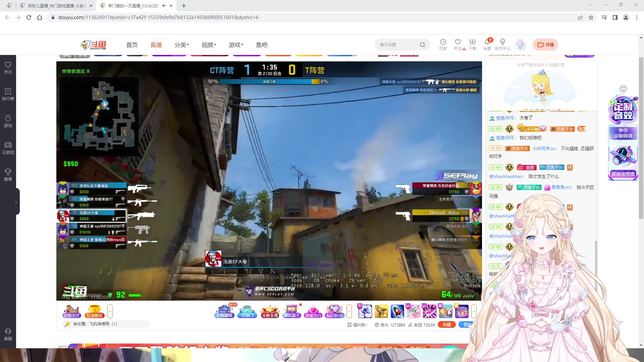Click the 老MiaoMiaoMiao chat username
This screenshot has width=644, height=362.
point(506,177)
